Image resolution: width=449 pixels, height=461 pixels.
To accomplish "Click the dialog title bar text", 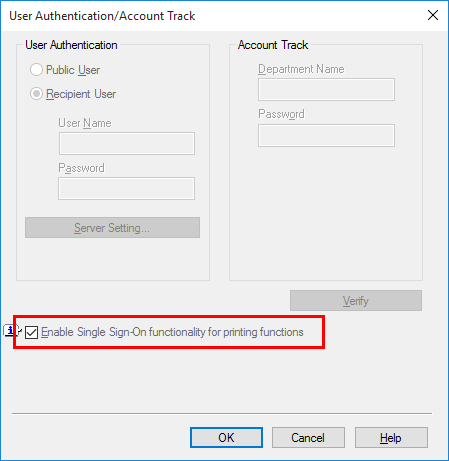I will point(102,16).
